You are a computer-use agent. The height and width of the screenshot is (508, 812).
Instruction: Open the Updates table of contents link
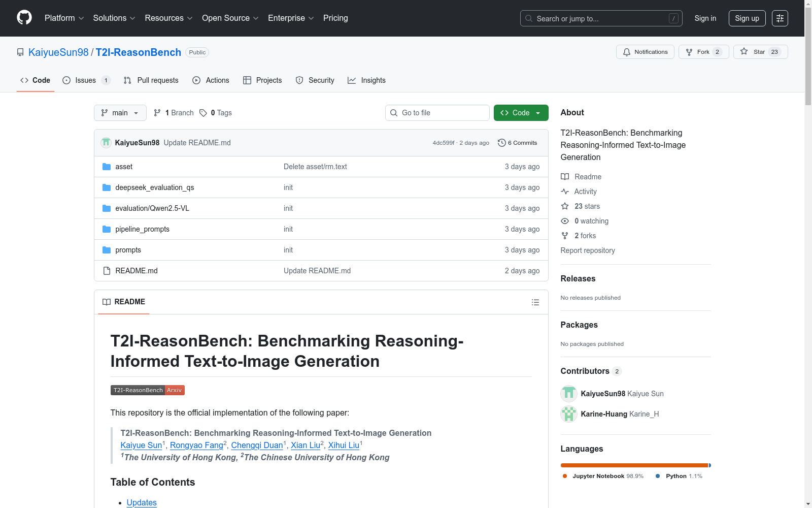pos(142,502)
